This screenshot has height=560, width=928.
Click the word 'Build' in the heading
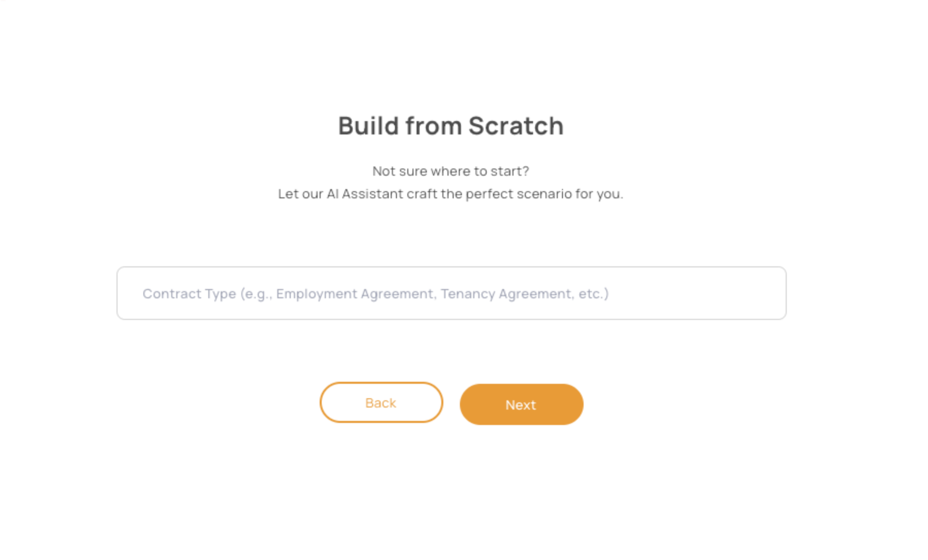[x=368, y=126]
